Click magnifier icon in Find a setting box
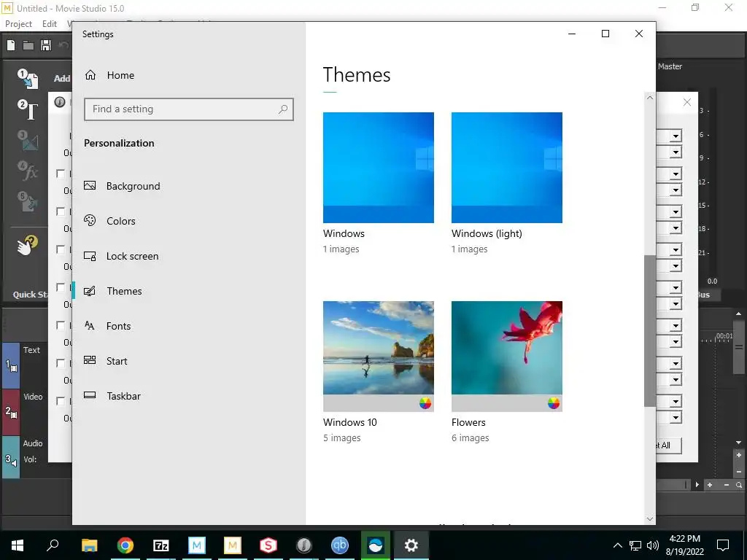 283,109
